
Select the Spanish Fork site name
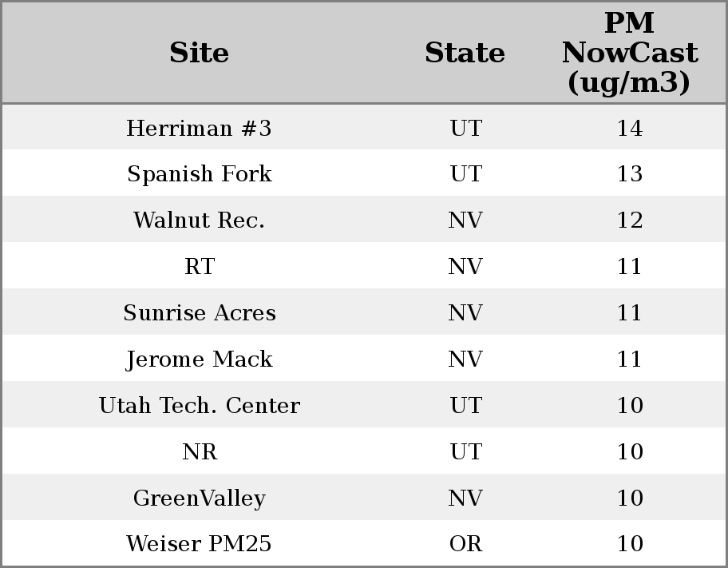(200, 174)
